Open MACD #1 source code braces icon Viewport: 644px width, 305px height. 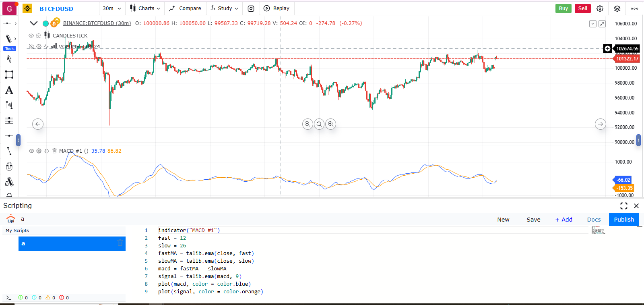(x=47, y=151)
